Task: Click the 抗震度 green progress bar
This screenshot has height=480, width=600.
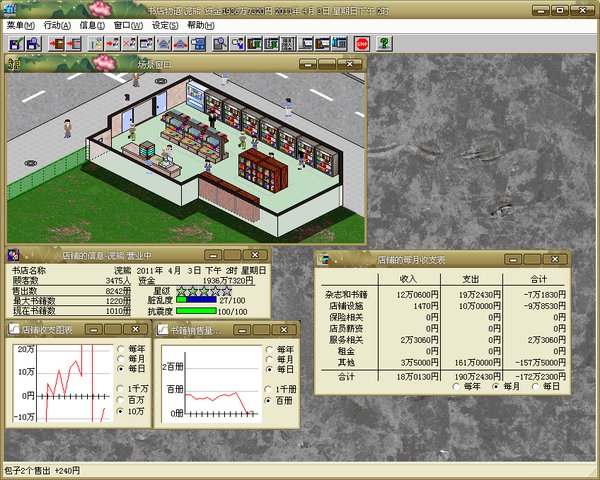Action: tap(196, 311)
